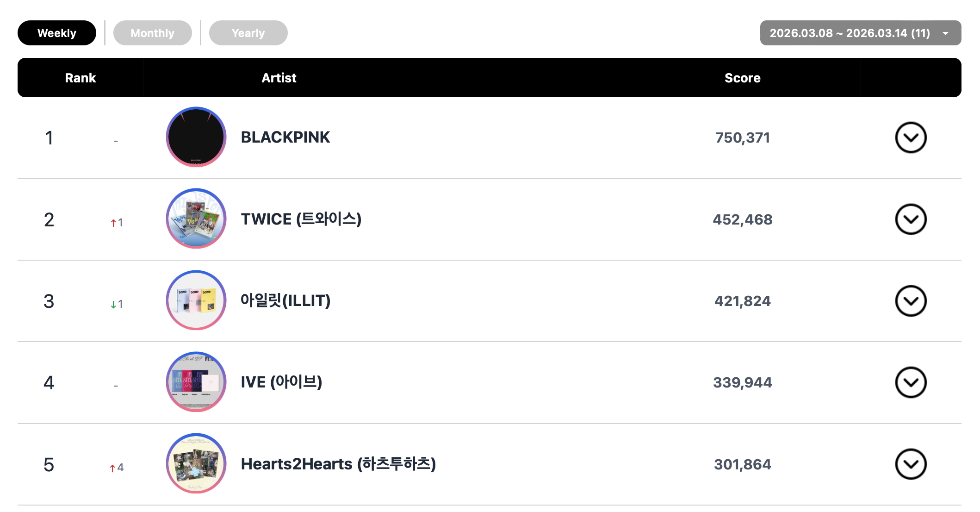Switch to the Weekly chart tab
The height and width of the screenshot is (512, 980).
[57, 33]
